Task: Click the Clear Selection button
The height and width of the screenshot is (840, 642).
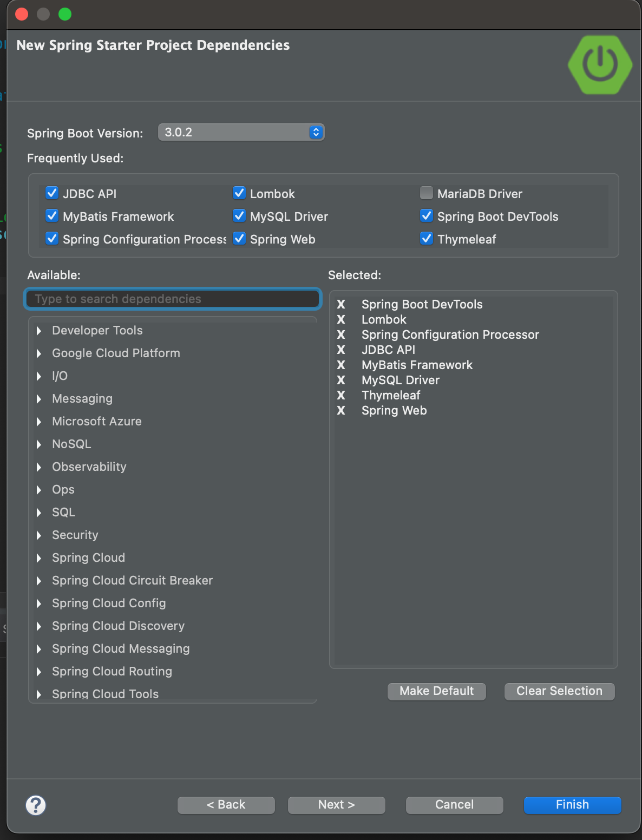Action: pyautogui.click(x=560, y=691)
